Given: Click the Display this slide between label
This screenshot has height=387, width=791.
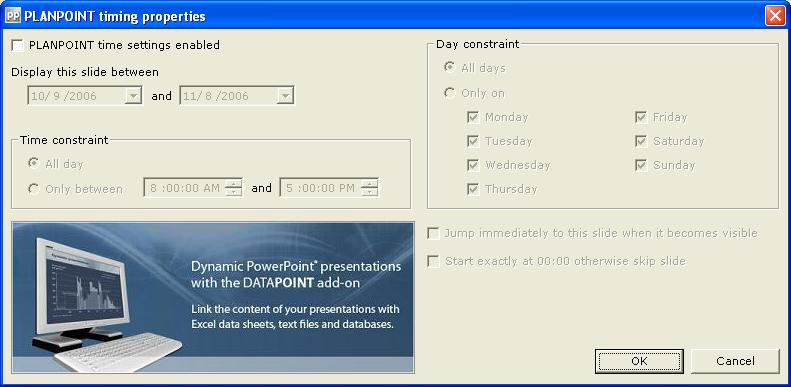Looking at the screenshot, I should click(85, 72).
